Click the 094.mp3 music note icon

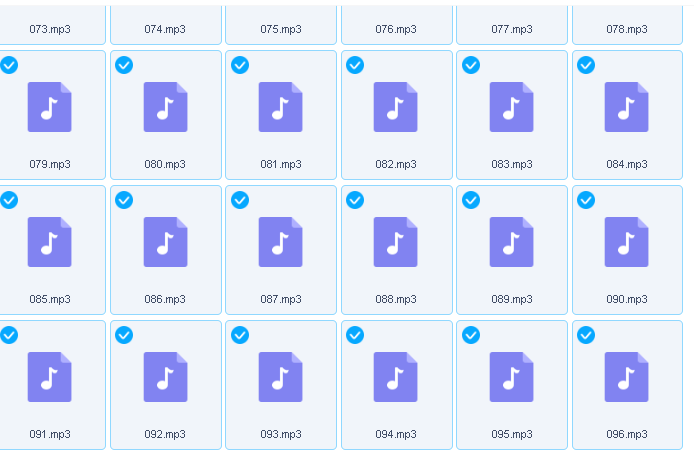pos(396,377)
